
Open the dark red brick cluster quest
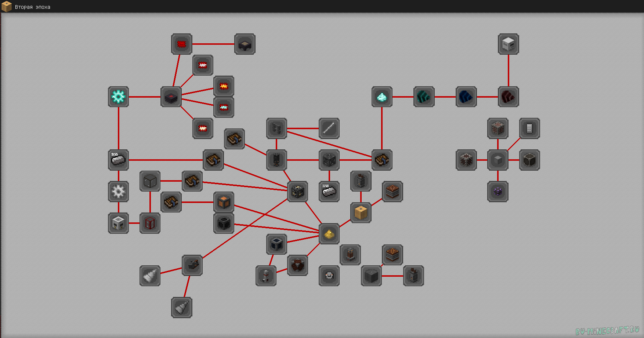coord(297,265)
